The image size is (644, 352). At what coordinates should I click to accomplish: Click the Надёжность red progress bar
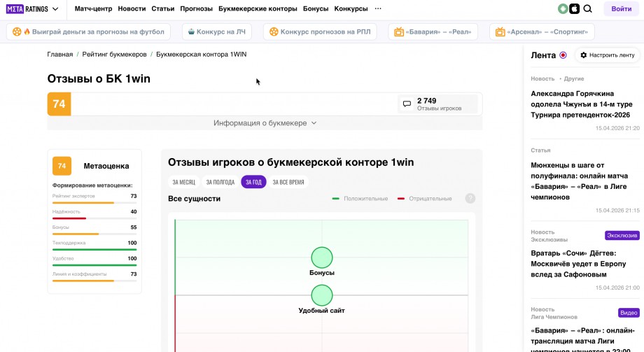94,218
